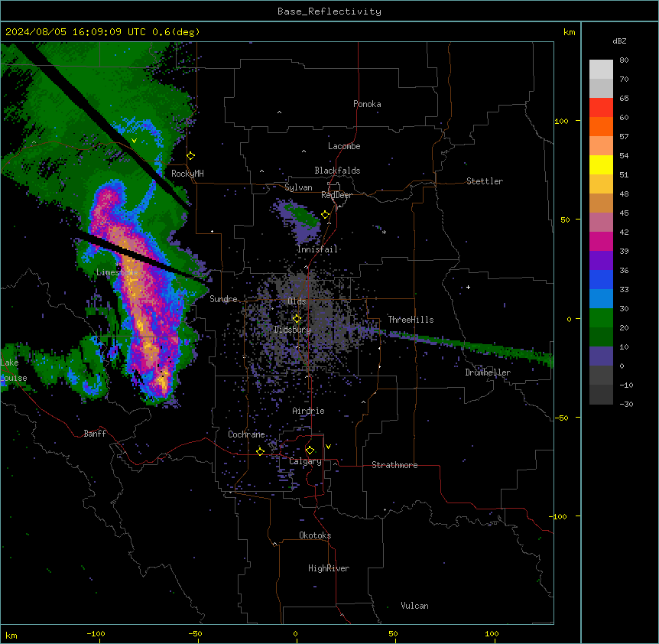Select the yellow diamond marker above Calgary label
Viewport: 659px width, 644px height.
310,450
